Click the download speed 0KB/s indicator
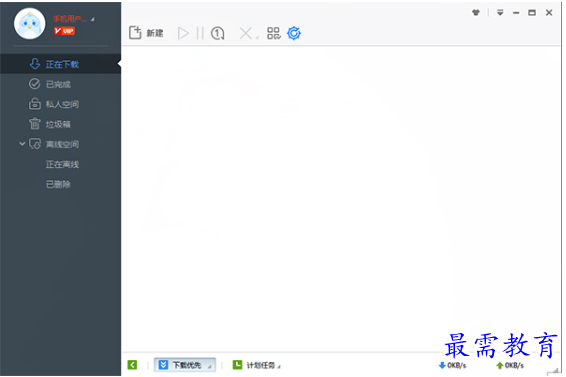This screenshot has width=566, height=377. click(x=452, y=365)
